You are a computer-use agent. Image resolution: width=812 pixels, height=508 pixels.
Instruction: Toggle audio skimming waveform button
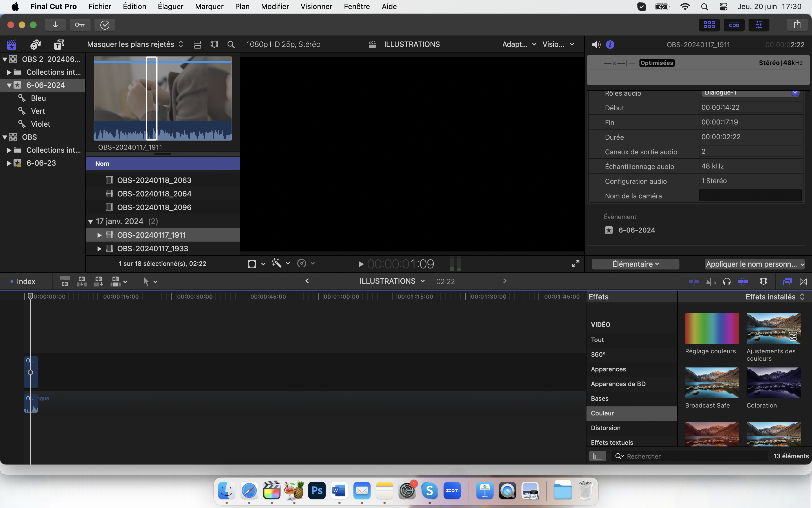point(711,282)
